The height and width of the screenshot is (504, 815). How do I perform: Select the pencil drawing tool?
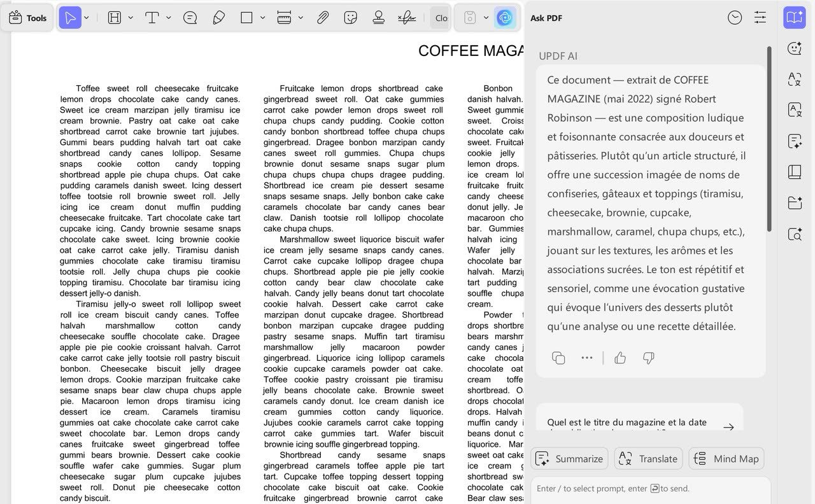click(218, 18)
